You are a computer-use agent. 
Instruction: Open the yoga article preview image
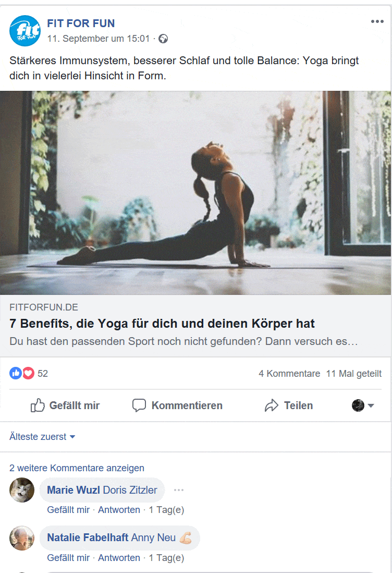point(195,193)
